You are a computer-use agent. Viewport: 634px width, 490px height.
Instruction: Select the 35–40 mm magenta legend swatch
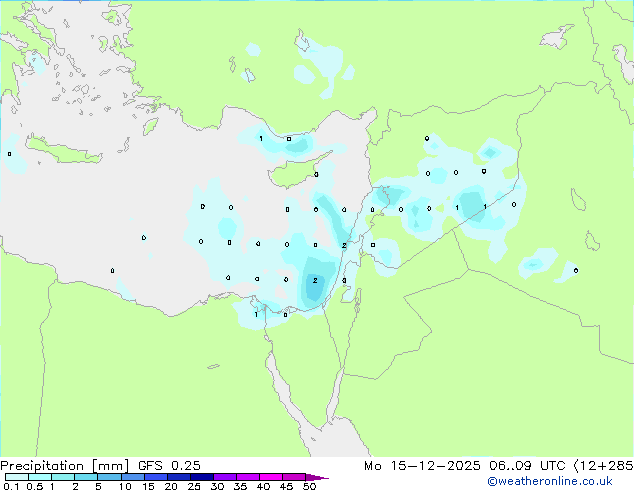(x=247, y=477)
